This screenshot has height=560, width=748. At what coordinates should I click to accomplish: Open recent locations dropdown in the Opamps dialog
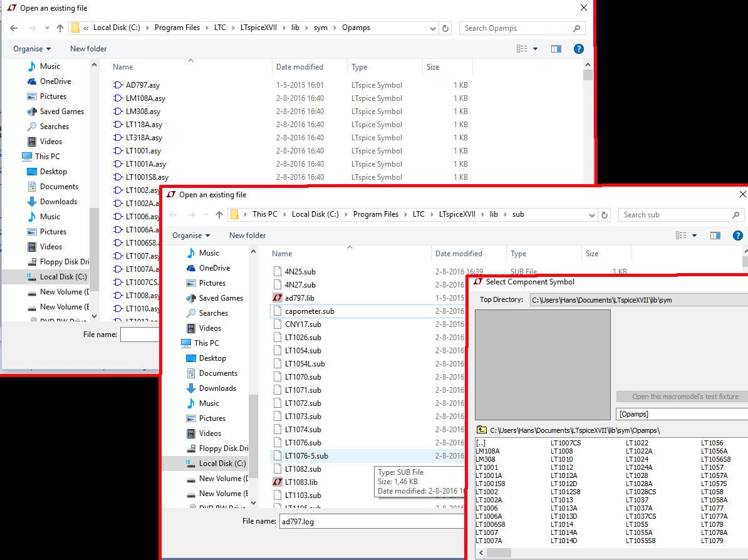(47, 28)
